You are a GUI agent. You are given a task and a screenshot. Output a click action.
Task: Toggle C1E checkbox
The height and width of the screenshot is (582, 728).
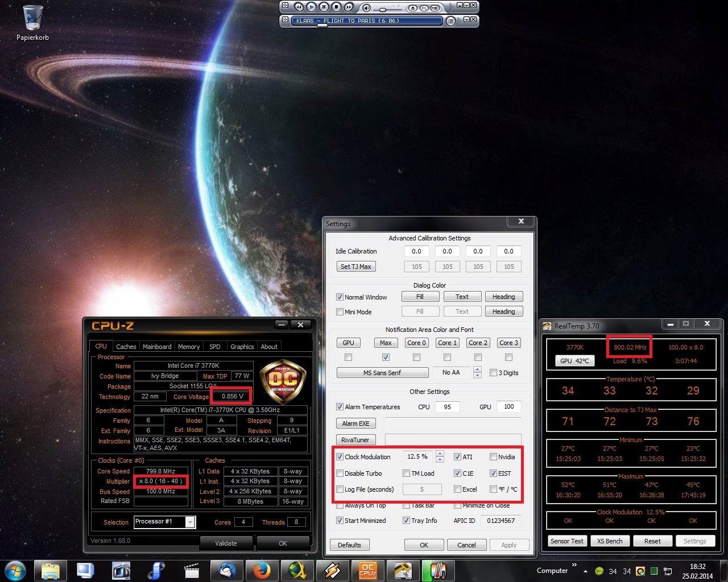(457, 473)
